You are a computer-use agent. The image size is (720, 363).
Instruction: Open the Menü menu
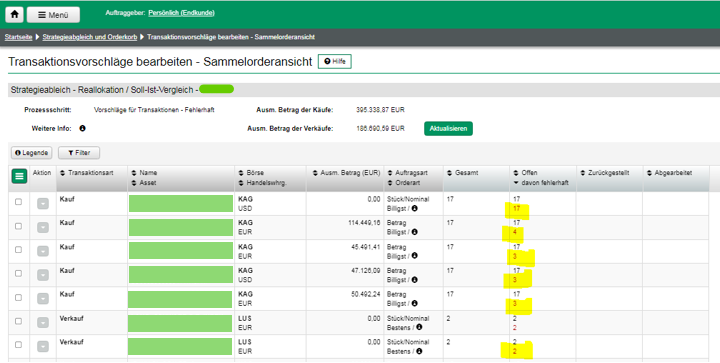53,15
